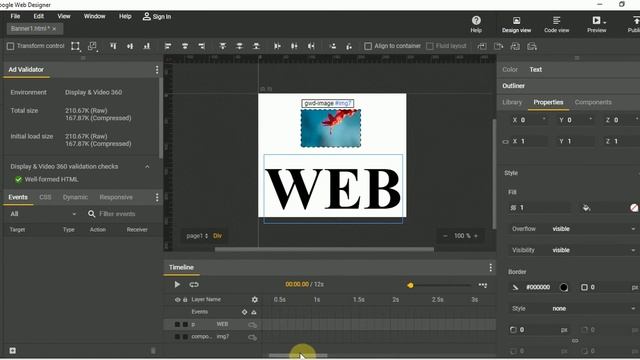640x360 pixels.
Task: Toggle all layers visibility eye icon
Action: (x=177, y=300)
